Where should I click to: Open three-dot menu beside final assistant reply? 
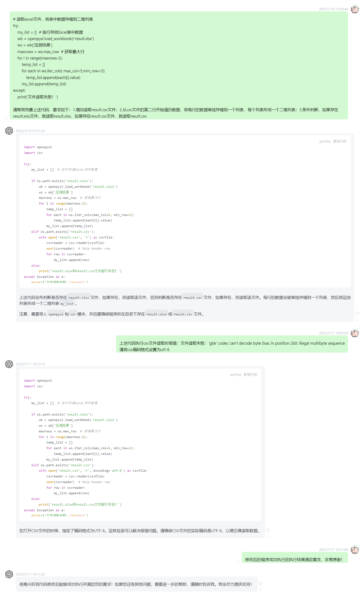[x=260, y=589]
